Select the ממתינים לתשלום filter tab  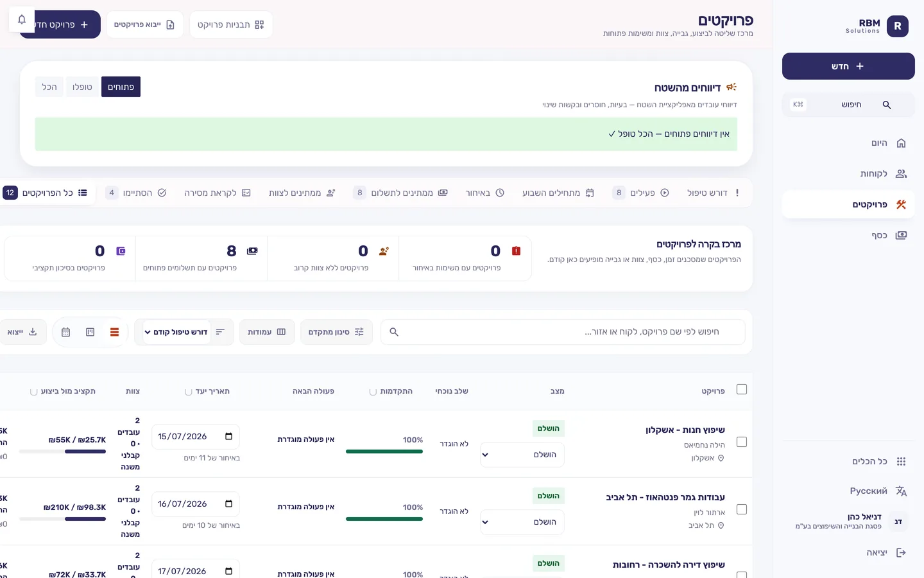coord(402,193)
